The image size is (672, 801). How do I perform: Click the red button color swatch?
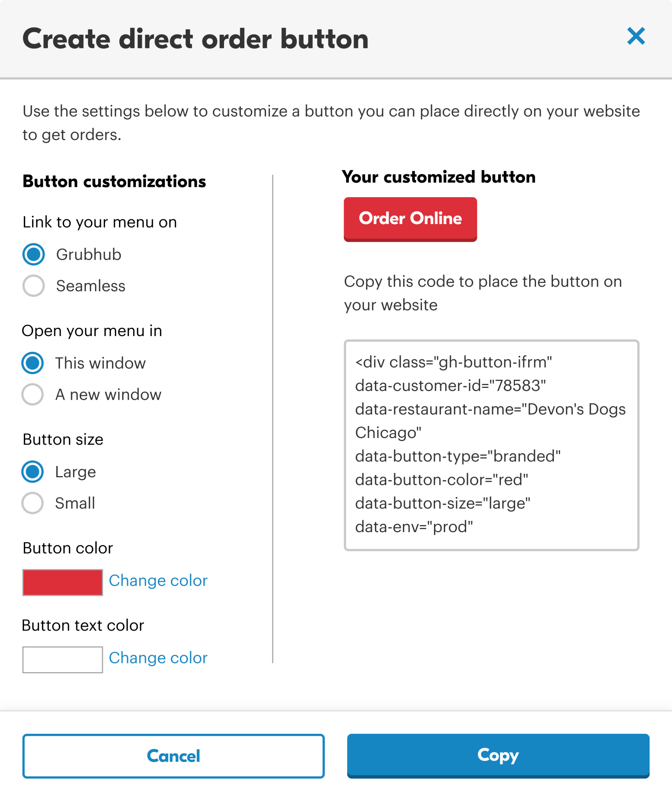click(x=63, y=583)
